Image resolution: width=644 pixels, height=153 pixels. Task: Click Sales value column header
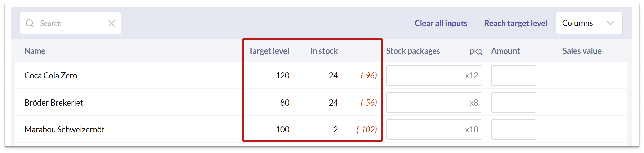click(x=582, y=51)
